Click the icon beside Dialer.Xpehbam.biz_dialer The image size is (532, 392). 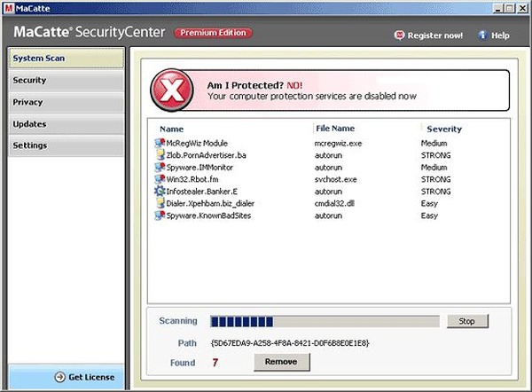click(x=160, y=203)
